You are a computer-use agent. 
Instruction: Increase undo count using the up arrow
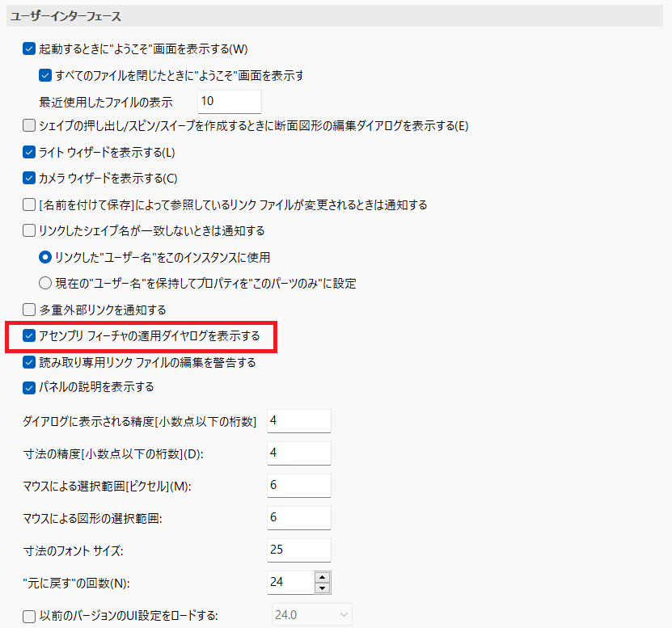pyautogui.click(x=323, y=576)
